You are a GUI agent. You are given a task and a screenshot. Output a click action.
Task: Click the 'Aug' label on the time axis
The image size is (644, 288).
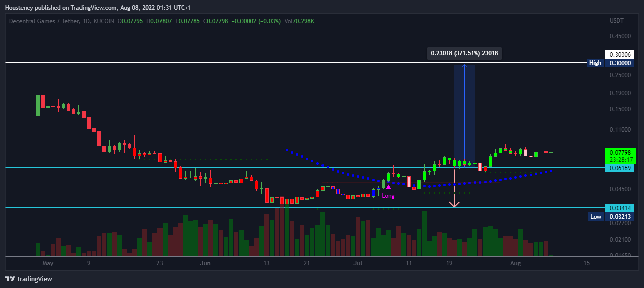pos(515,263)
